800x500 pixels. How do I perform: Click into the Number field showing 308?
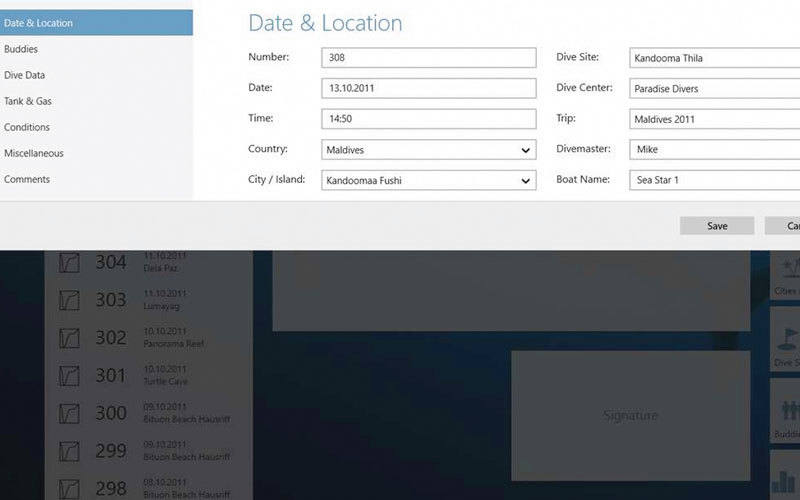pos(429,58)
